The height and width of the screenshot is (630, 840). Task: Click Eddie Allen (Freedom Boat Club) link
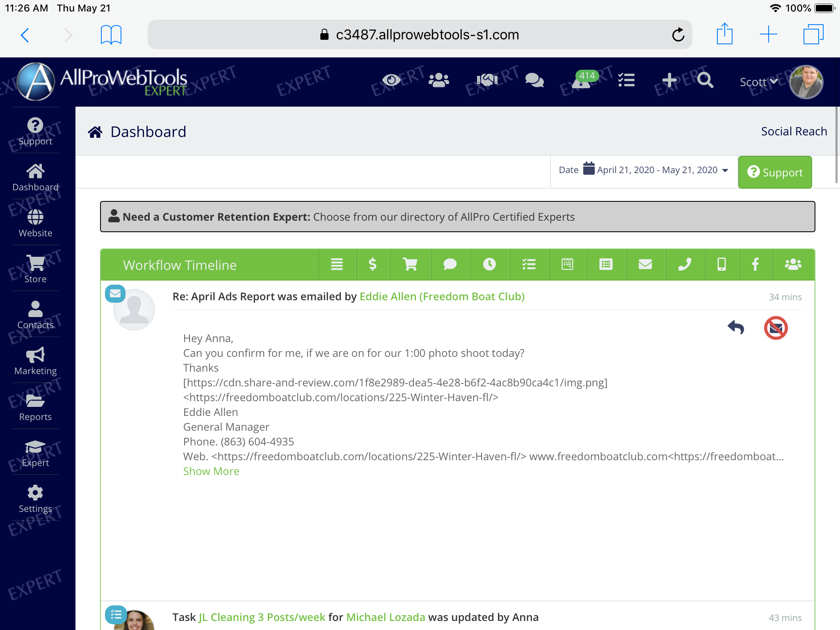442,296
